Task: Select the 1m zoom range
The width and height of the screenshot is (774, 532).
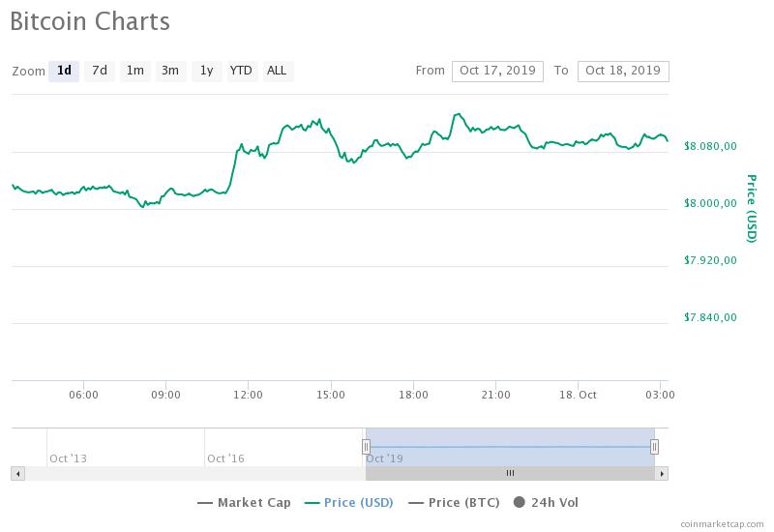Action: [135, 71]
